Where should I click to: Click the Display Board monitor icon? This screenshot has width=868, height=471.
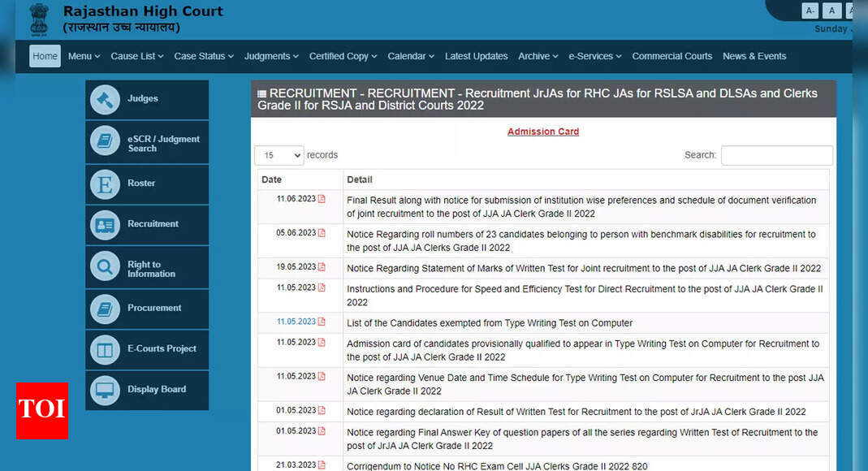pyautogui.click(x=105, y=391)
